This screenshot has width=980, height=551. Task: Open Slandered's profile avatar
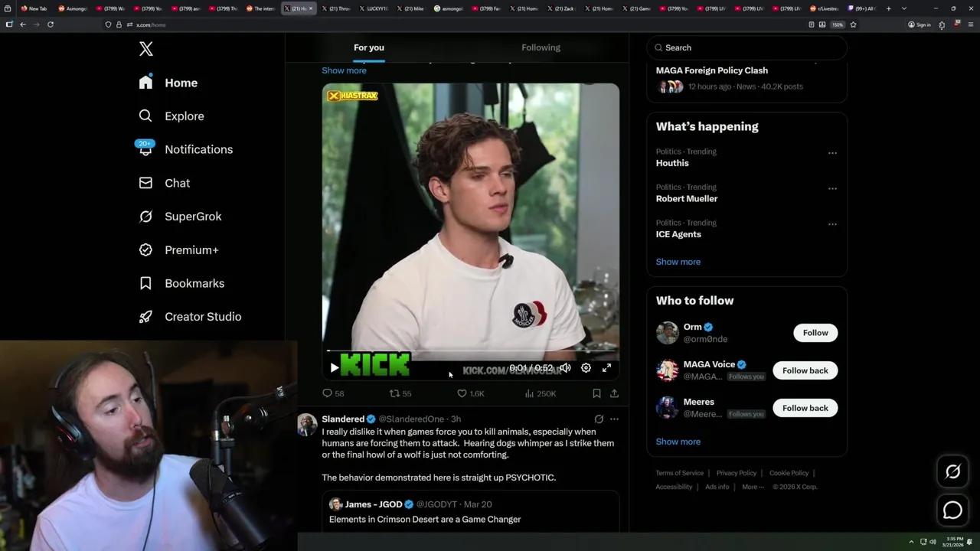[x=307, y=425]
